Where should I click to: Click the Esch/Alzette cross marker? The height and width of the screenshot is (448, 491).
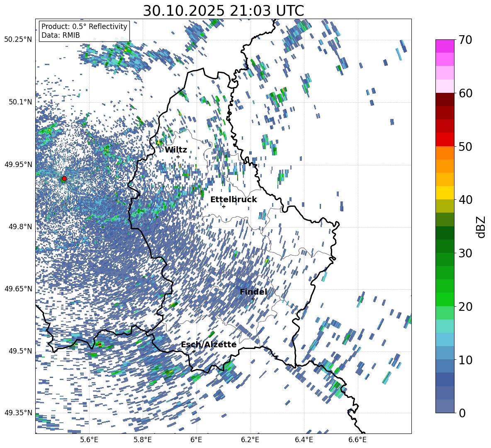coord(194,351)
